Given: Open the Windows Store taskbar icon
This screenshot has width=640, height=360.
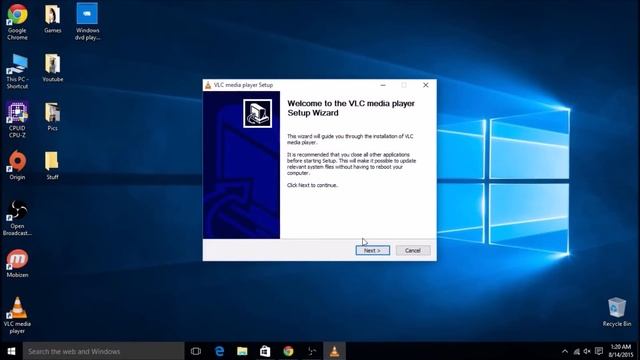Looking at the screenshot, I should (x=265, y=351).
